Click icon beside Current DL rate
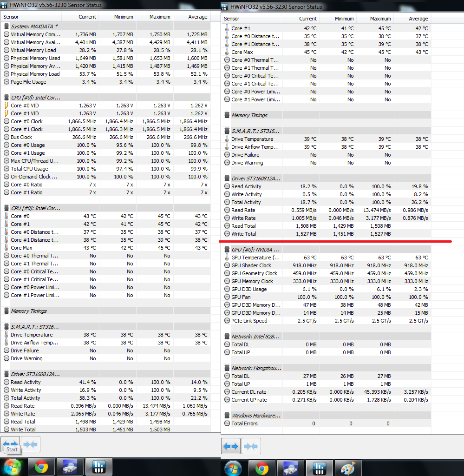The image size is (464, 476). pos(227,391)
